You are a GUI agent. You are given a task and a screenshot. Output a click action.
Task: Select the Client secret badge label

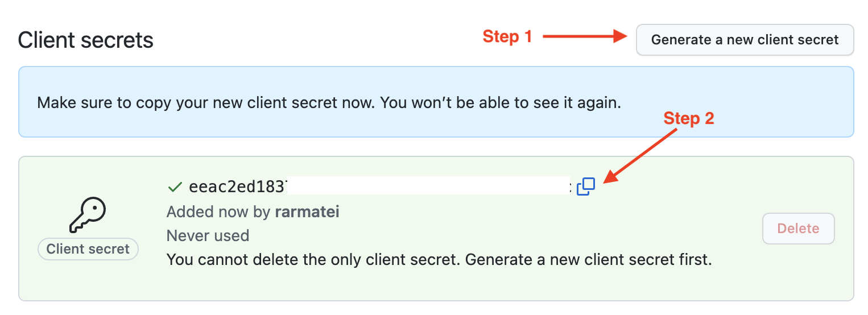88,249
